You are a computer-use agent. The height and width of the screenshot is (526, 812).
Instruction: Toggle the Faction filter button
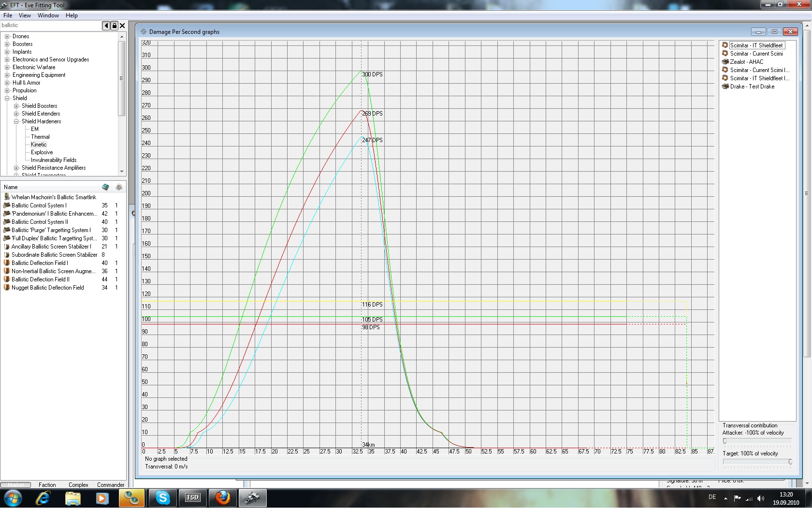click(x=47, y=485)
